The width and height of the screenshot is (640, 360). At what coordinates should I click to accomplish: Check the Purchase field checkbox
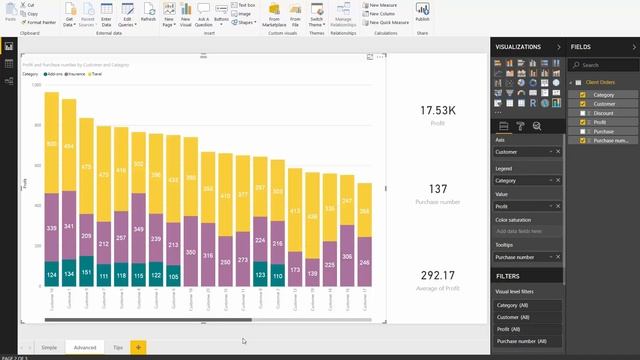582,131
